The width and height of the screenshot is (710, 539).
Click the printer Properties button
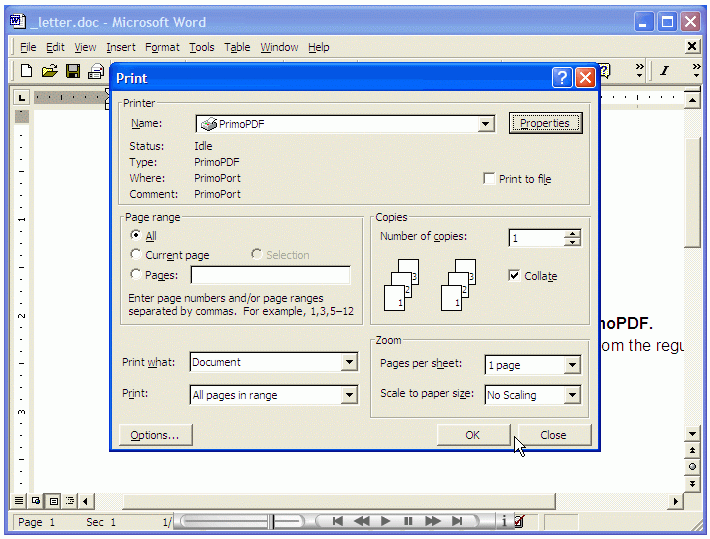[x=545, y=123]
